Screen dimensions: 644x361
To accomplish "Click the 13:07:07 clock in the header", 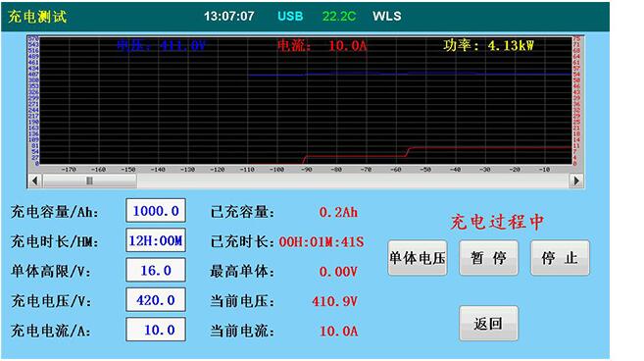I will (228, 16).
